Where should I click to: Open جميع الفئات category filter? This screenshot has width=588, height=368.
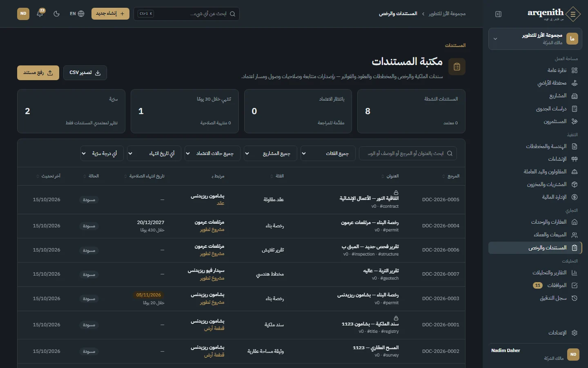pos(328,153)
